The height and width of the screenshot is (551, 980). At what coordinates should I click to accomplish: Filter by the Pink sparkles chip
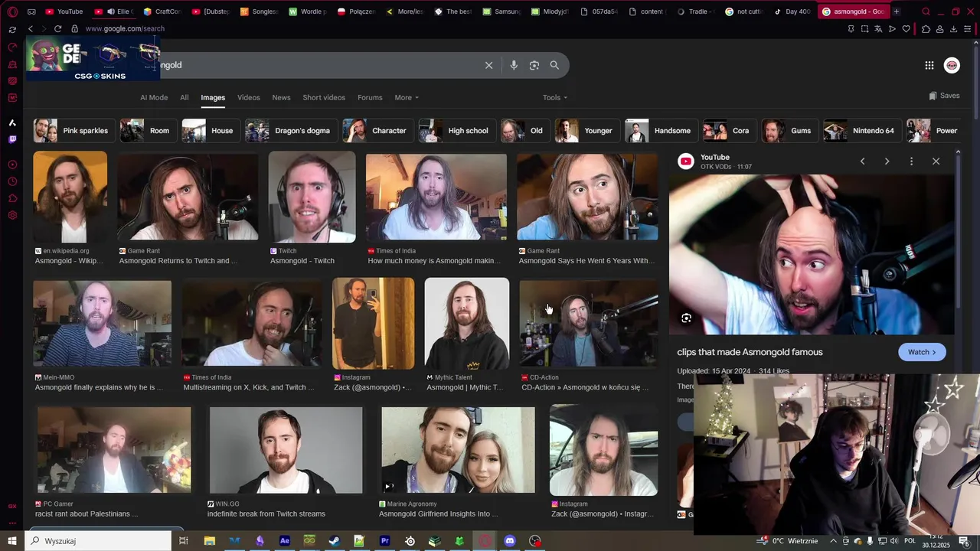[74, 131]
